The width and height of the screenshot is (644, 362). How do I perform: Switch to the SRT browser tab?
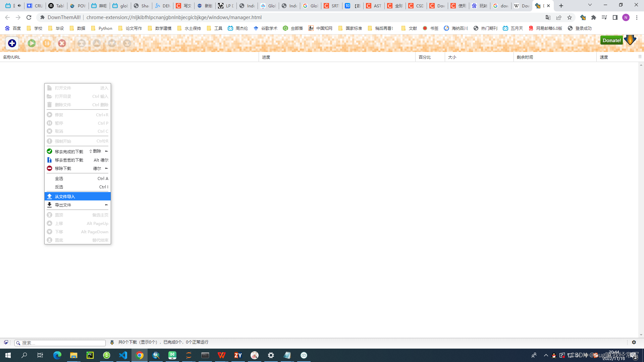point(331,6)
